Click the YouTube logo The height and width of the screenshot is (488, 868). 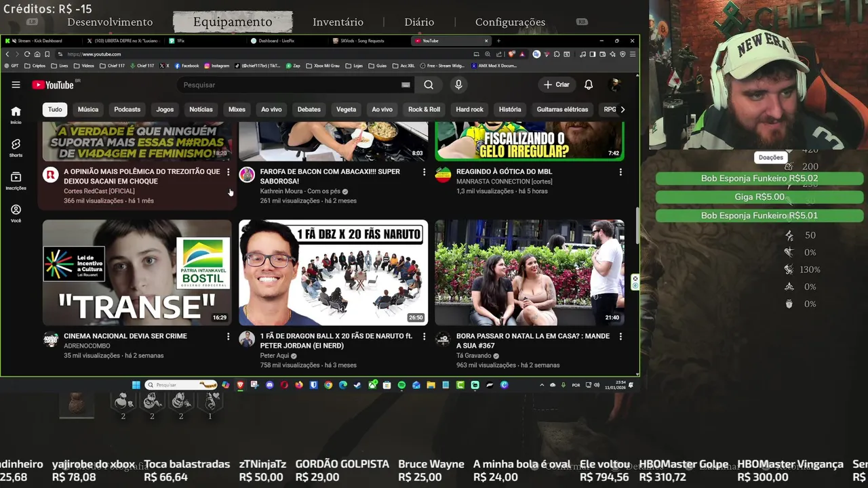coord(53,85)
